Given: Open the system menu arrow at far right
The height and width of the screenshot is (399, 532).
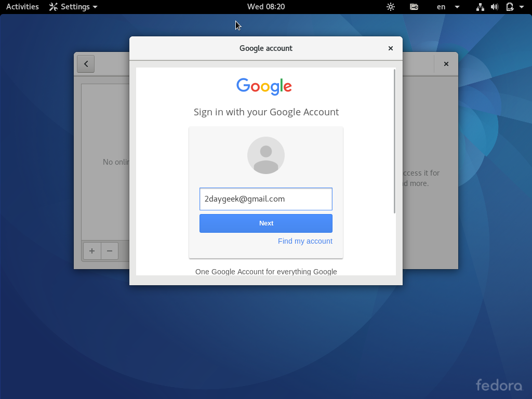Looking at the screenshot, I should [x=522, y=7].
